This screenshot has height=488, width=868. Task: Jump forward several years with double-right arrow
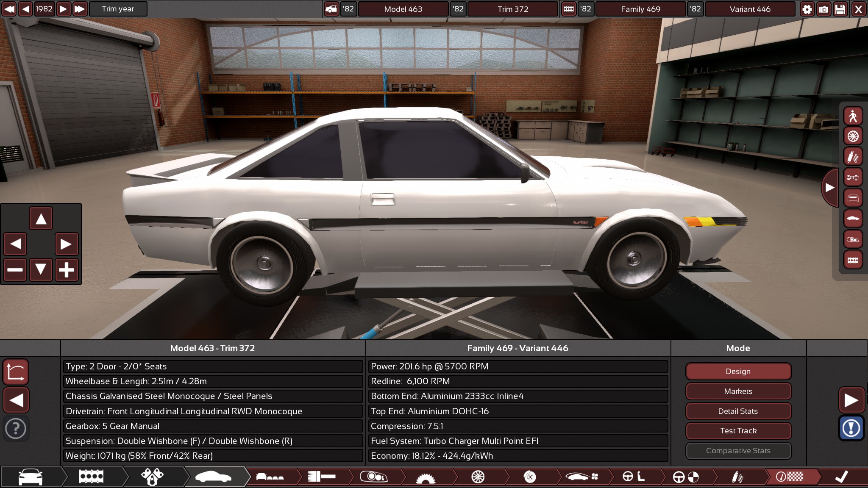coord(80,9)
